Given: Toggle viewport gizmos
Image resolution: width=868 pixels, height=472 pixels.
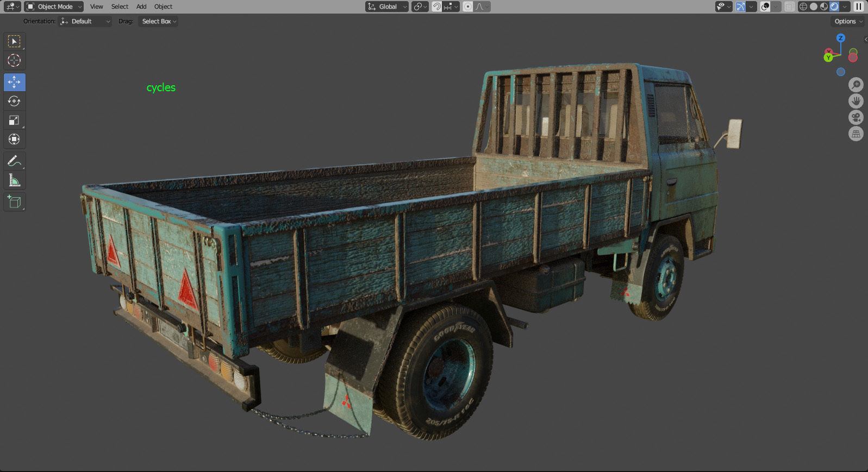Looking at the screenshot, I should tap(741, 7).
